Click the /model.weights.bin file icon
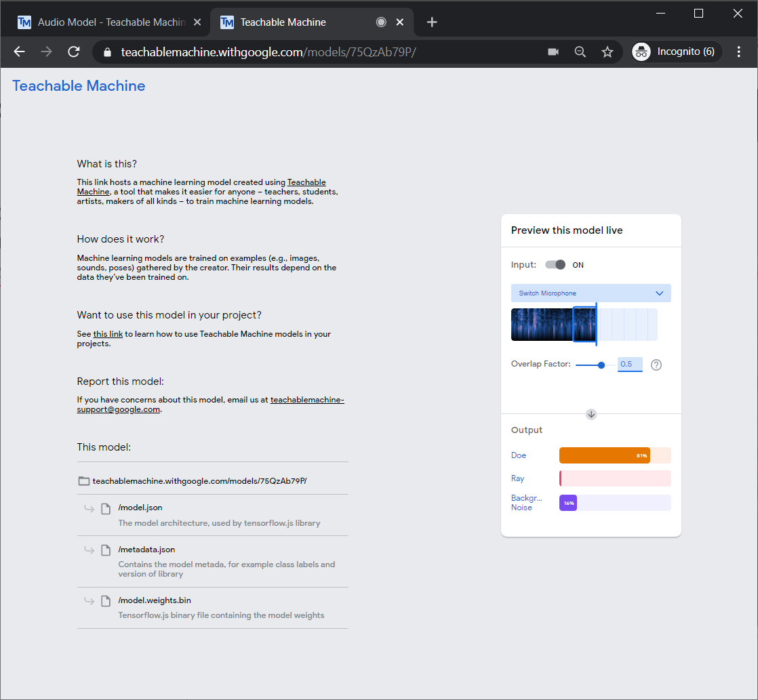This screenshot has height=700, width=758. [x=106, y=601]
